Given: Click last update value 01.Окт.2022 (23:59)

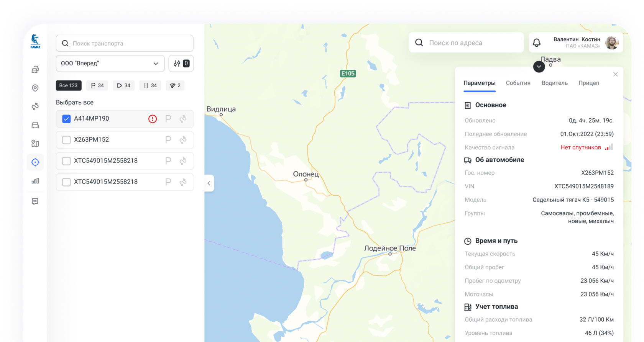Looking at the screenshot, I should 587,134.
